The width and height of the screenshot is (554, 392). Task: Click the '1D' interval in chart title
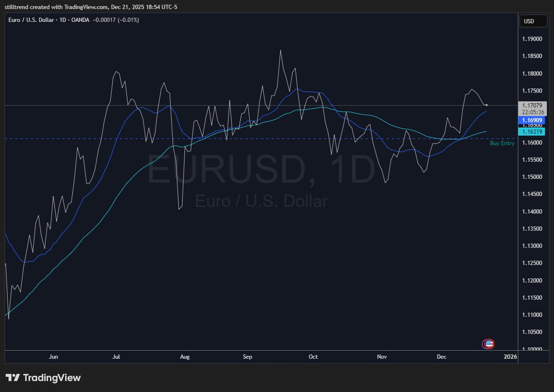tap(63, 20)
